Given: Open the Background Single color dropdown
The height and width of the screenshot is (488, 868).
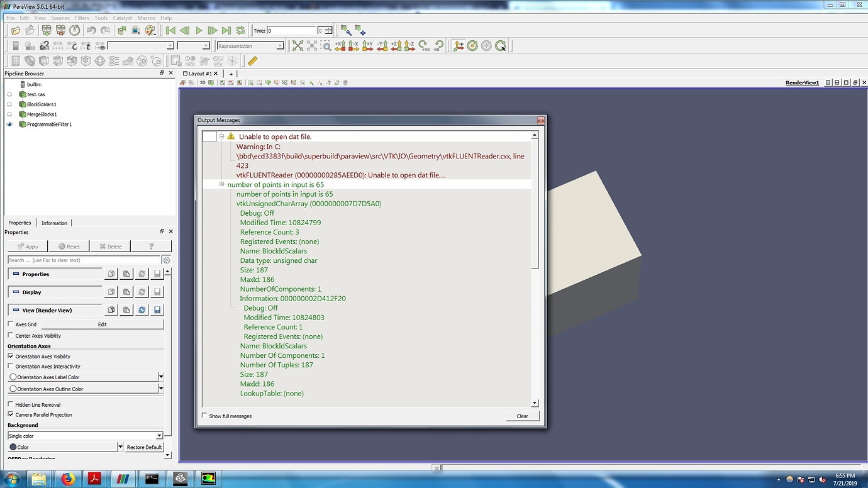Looking at the screenshot, I should 85,436.
